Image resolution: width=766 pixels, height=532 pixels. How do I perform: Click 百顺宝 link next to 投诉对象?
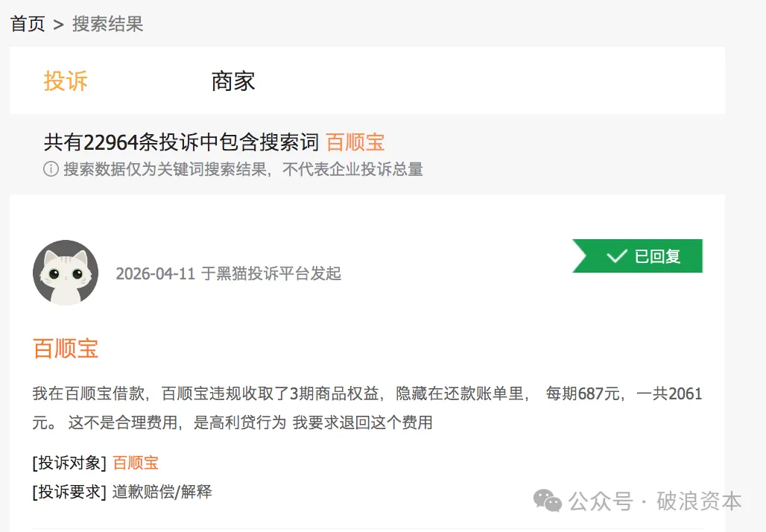(x=136, y=463)
